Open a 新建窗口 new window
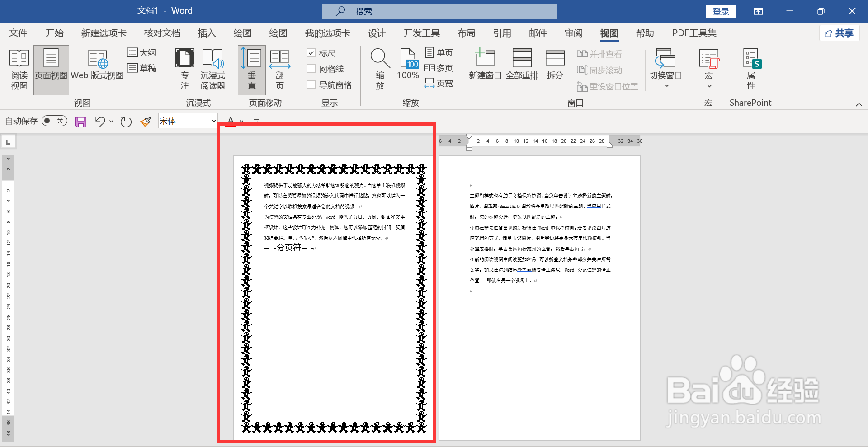This screenshot has width=868, height=447. (x=485, y=65)
